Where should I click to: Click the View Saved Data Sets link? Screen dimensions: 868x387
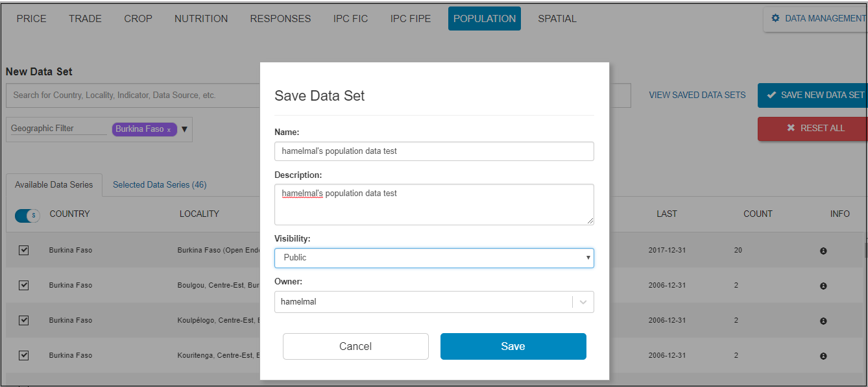click(697, 95)
